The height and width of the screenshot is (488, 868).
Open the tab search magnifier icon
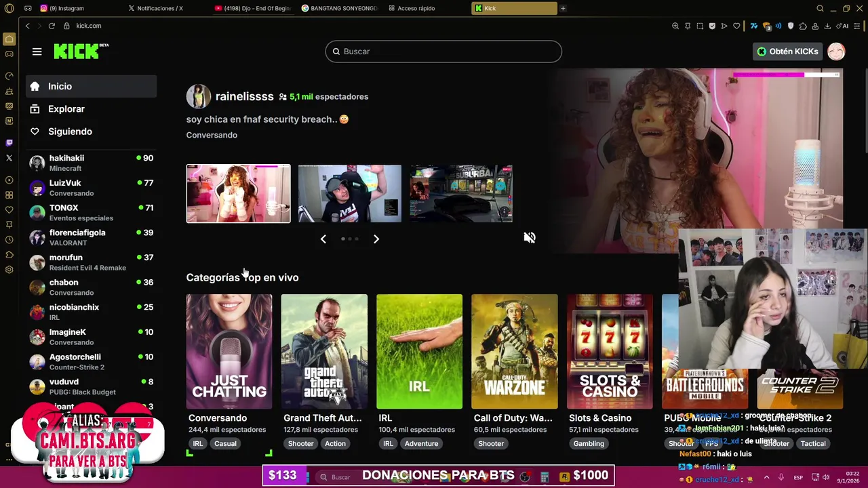[820, 8]
